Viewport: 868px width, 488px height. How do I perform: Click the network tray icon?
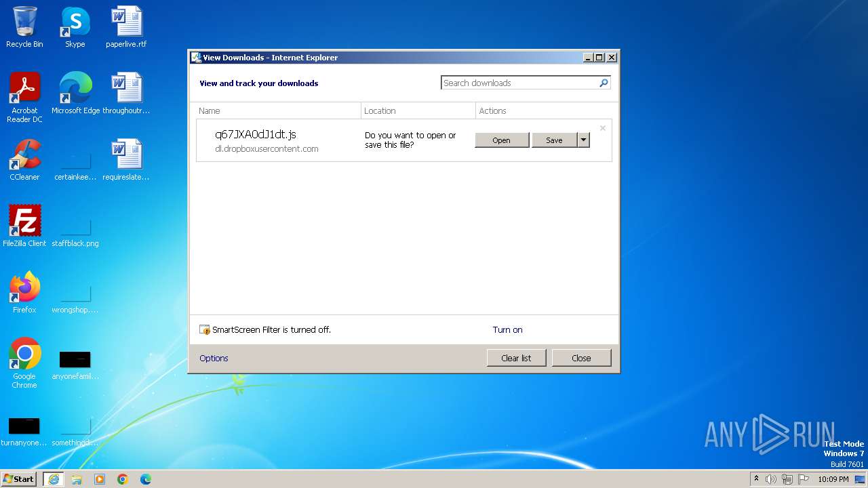(x=787, y=479)
